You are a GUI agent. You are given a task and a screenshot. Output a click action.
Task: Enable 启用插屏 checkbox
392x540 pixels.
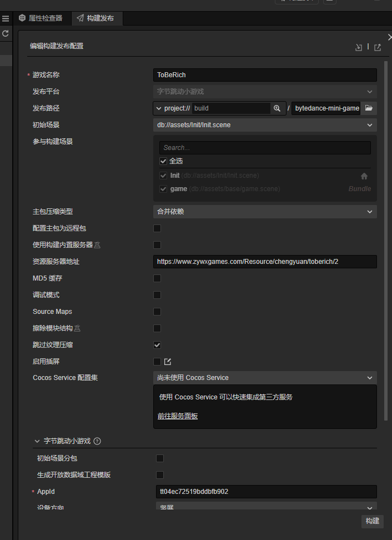pos(157,362)
